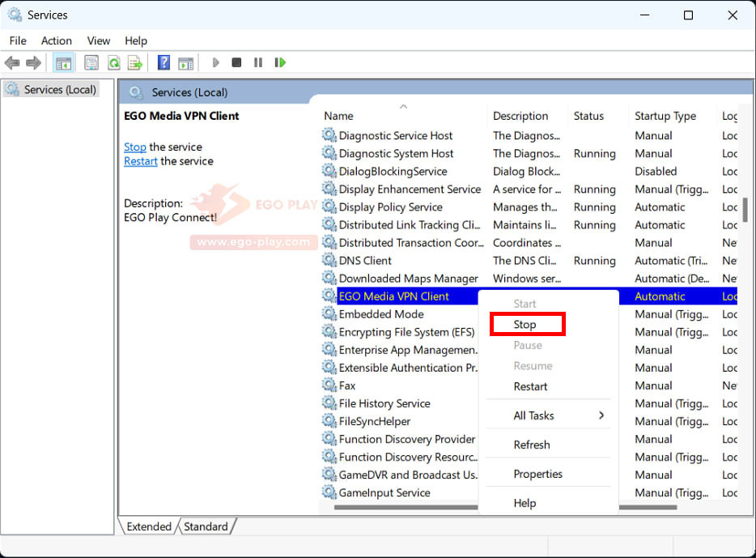The width and height of the screenshot is (756, 558).
Task: Select Refresh in the context menu
Action: point(532,445)
